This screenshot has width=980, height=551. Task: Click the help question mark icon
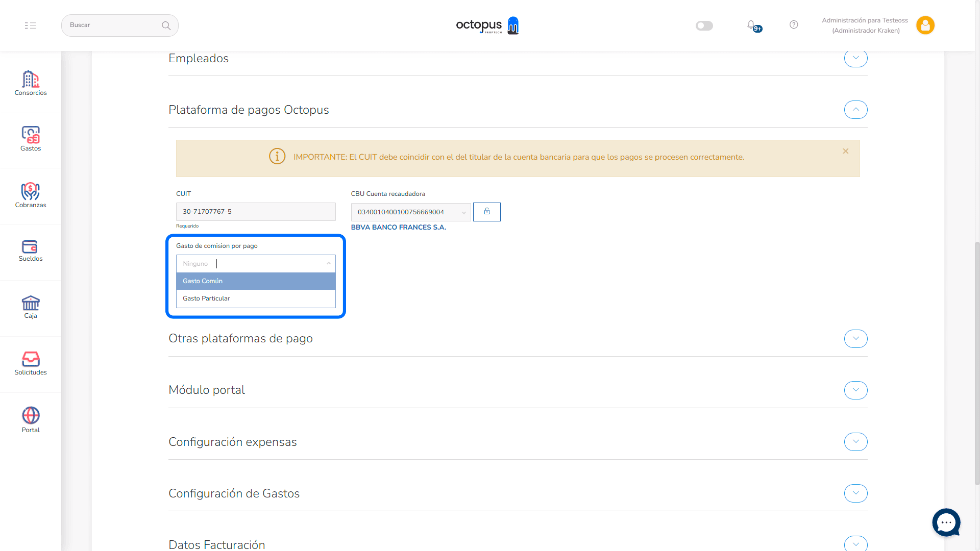tap(794, 24)
